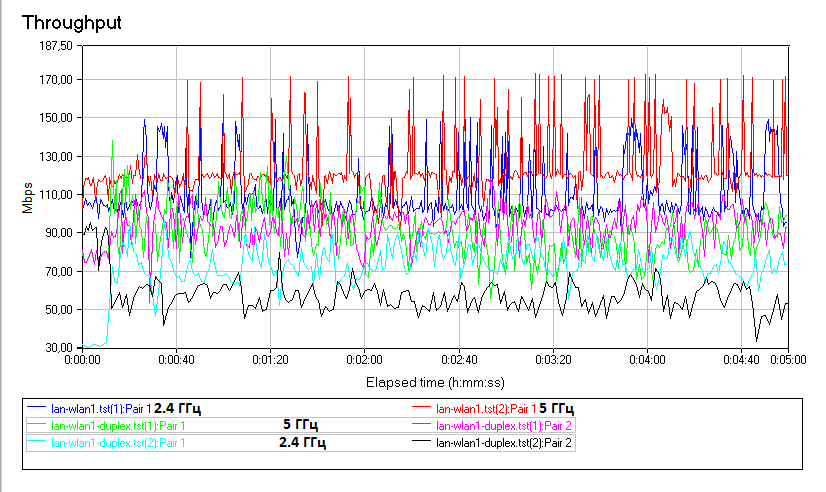Click the blue line swatch in the legend
This screenshot has width=826, height=492.
coord(38,409)
